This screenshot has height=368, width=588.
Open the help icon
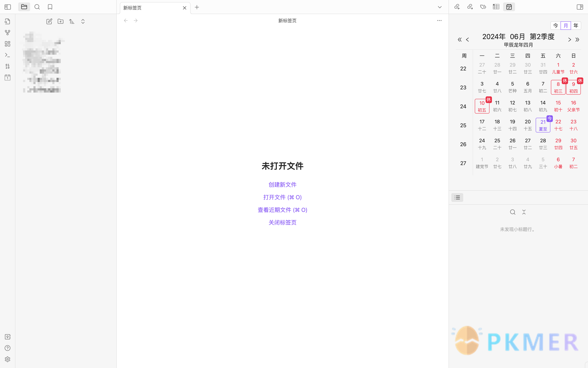click(8, 348)
